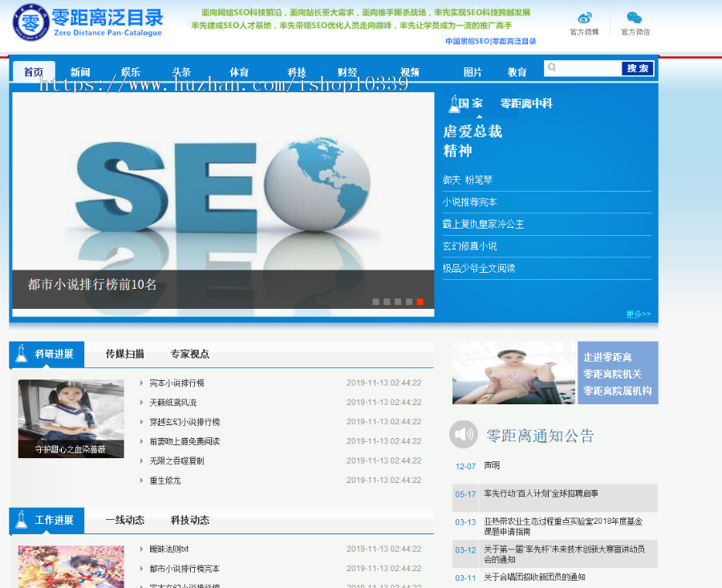Expand more items via 更多>> link

click(x=639, y=314)
